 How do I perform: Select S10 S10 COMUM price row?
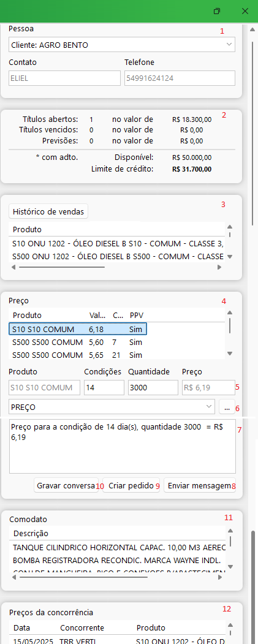[x=78, y=330]
